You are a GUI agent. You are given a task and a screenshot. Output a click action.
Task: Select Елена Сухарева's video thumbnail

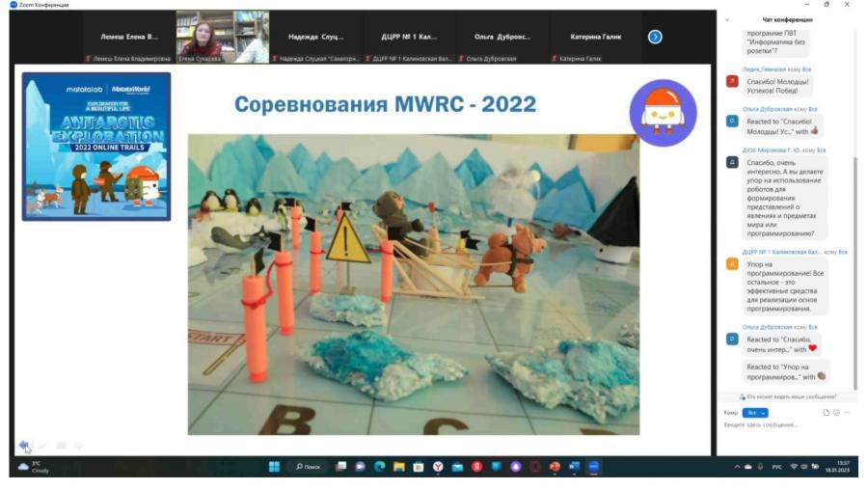223,37
